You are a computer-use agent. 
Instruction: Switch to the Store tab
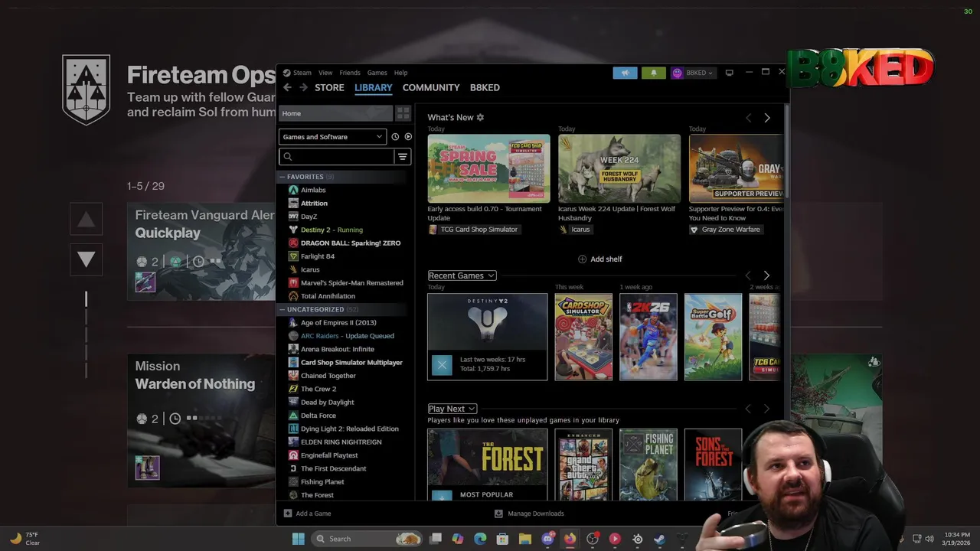pyautogui.click(x=329, y=87)
